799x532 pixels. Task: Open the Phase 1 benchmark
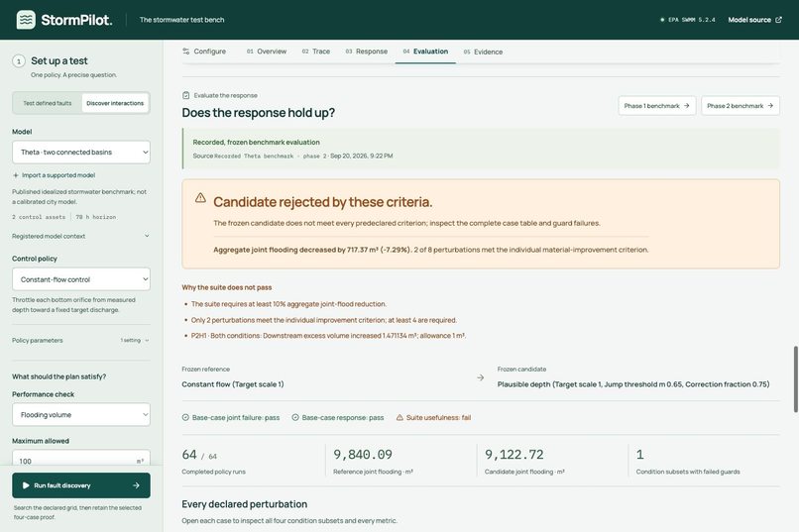657,106
